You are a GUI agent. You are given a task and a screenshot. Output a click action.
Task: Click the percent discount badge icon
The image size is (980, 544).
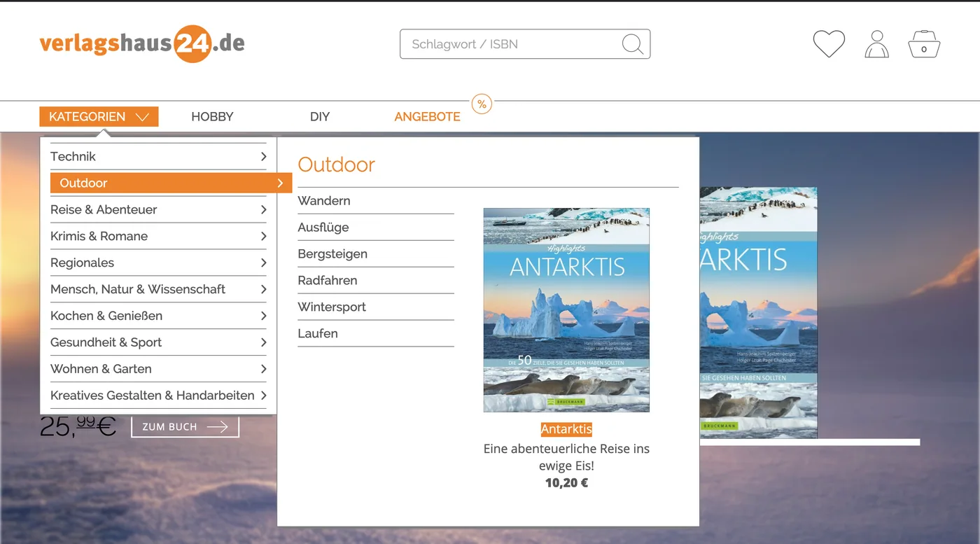[x=482, y=104]
